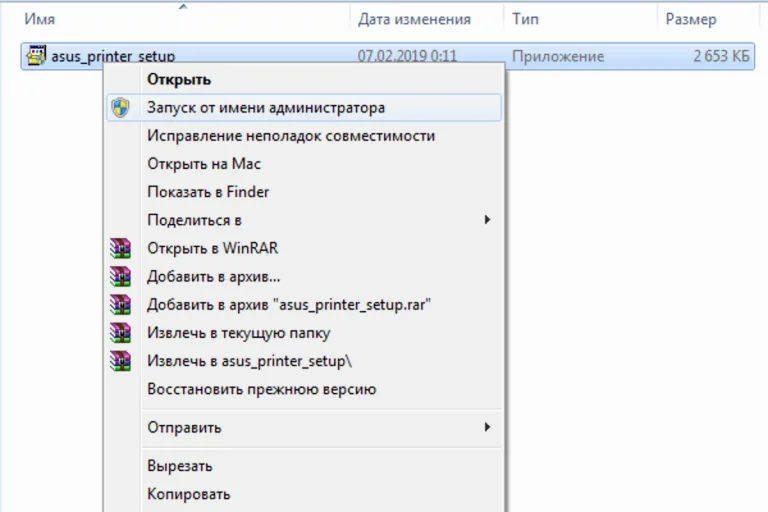This screenshot has height=512, width=768.
Task: Click WinRAR icon beside Извлечь в asus_printer_setup\
Action: [120, 361]
